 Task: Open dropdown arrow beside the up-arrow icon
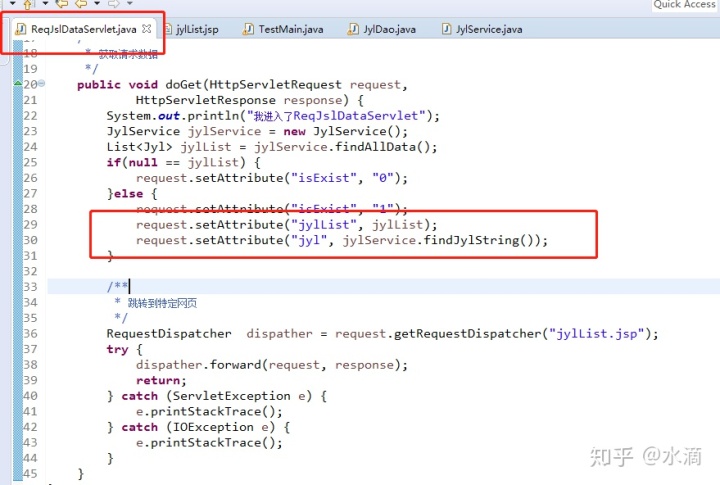[x=45, y=4]
